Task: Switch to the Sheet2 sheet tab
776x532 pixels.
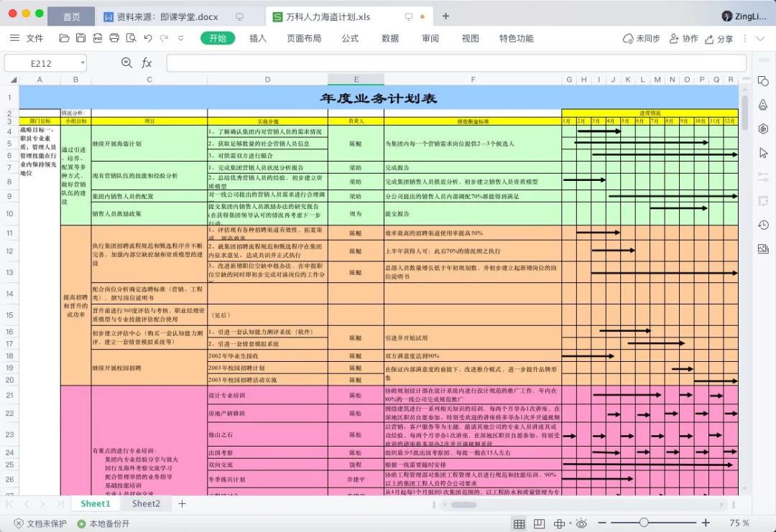Action: point(146,503)
